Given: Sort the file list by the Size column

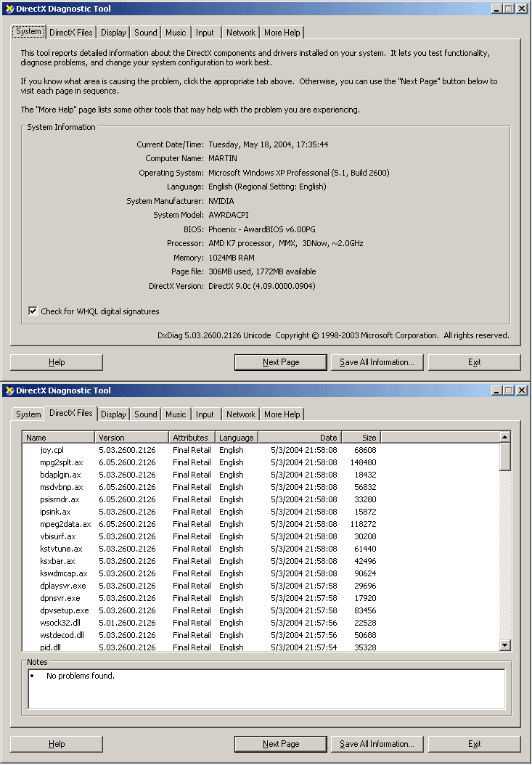Looking at the screenshot, I should (361, 438).
